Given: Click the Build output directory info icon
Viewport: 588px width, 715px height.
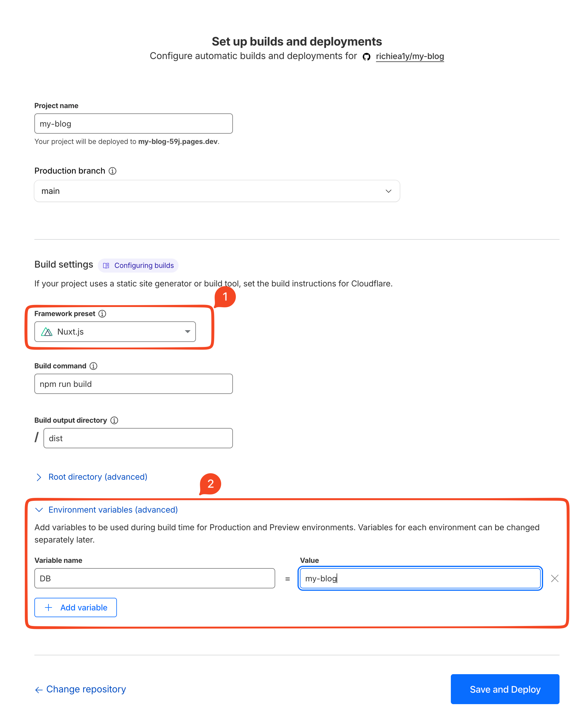Looking at the screenshot, I should click(x=115, y=420).
